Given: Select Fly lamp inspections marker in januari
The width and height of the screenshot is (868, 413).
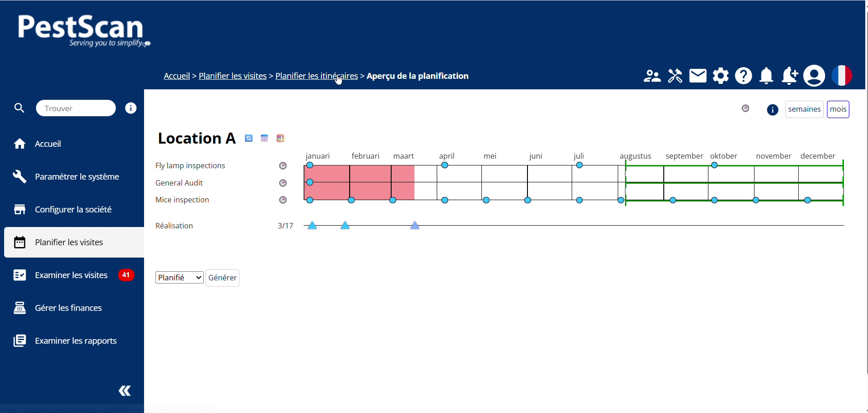Looking at the screenshot, I should click(310, 165).
